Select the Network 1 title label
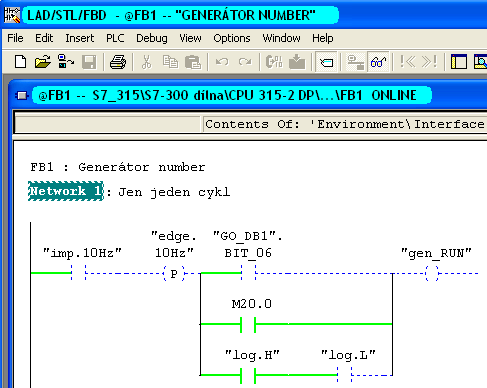This screenshot has height=388, width=487. point(66,191)
